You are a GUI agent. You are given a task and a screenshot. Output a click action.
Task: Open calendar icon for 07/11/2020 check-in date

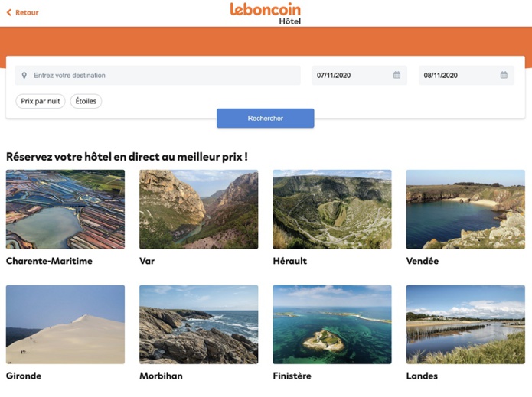click(x=397, y=76)
